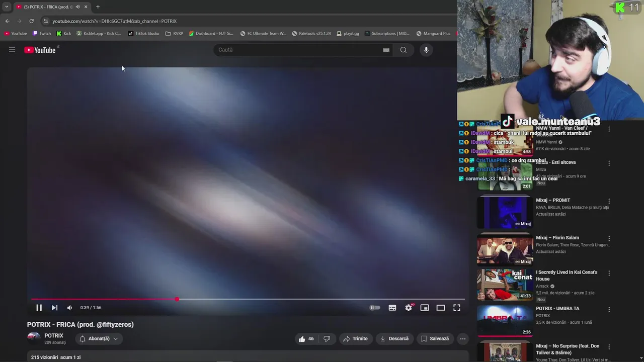Click the browser address bar URL

click(x=115, y=21)
